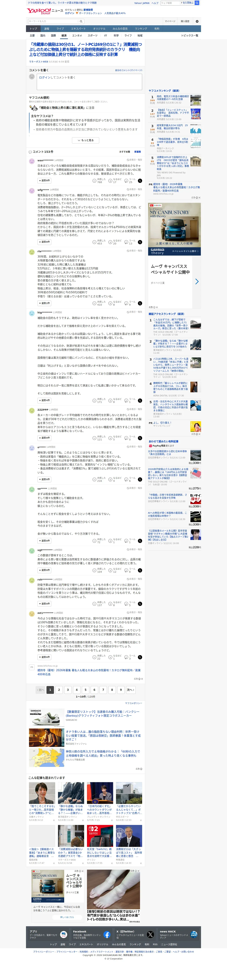Screen dimensions: 227x980
Task: Click なるほど reaction on wfg's comment
Action: coord(110,242)
